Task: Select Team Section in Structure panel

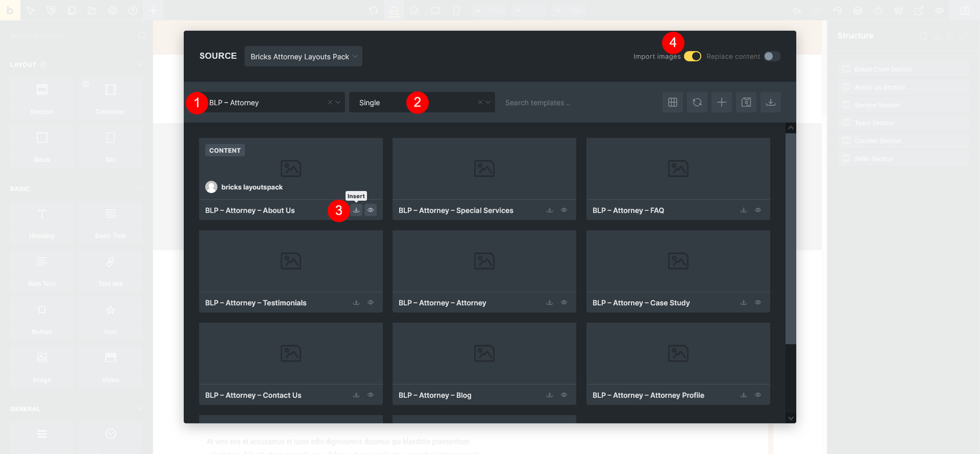Action: pos(903,123)
